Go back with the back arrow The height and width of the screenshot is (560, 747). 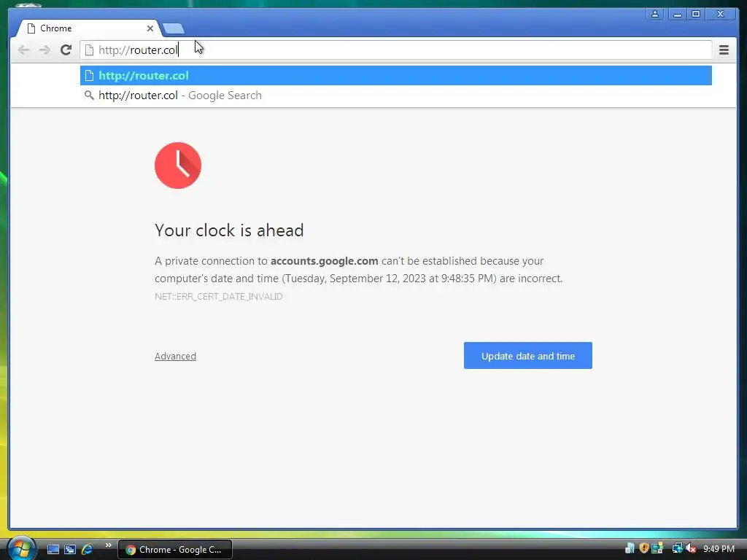(x=23, y=50)
